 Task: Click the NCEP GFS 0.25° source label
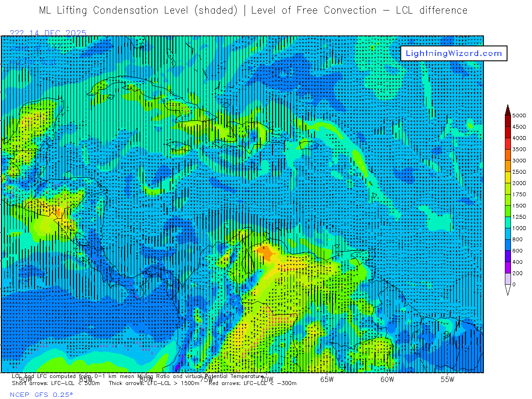tap(42, 395)
